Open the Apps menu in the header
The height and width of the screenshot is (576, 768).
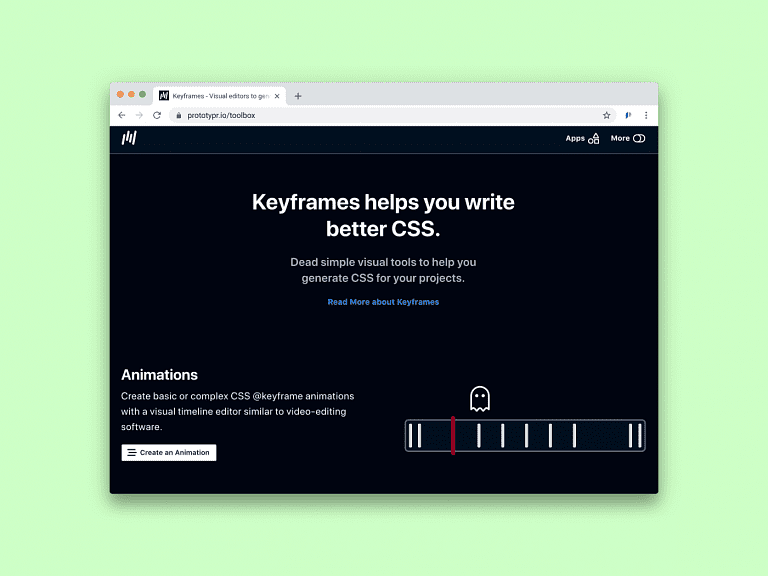pyautogui.click(x=582, y=138)
